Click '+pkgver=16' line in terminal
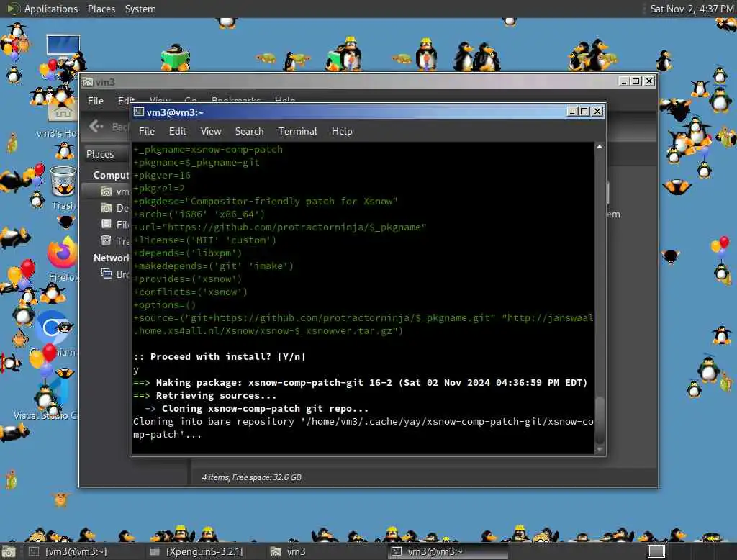This screenshot has width=737, height=560. tap(162, 176)
